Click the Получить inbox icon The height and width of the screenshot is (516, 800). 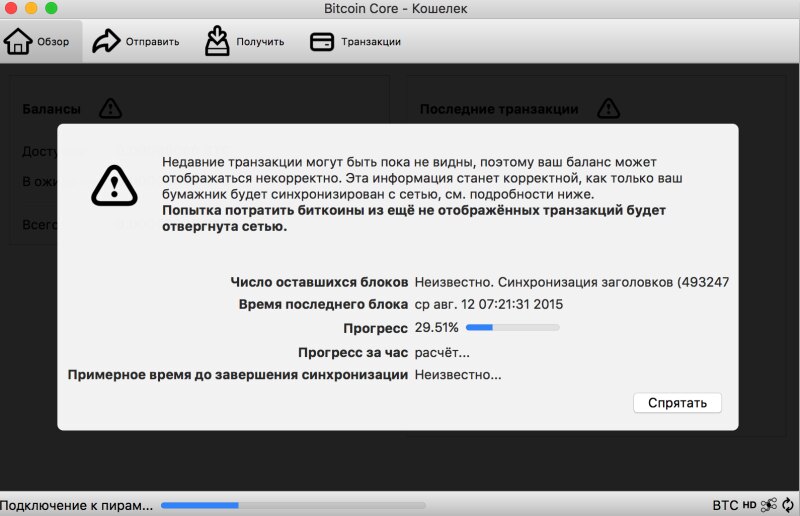217,41
